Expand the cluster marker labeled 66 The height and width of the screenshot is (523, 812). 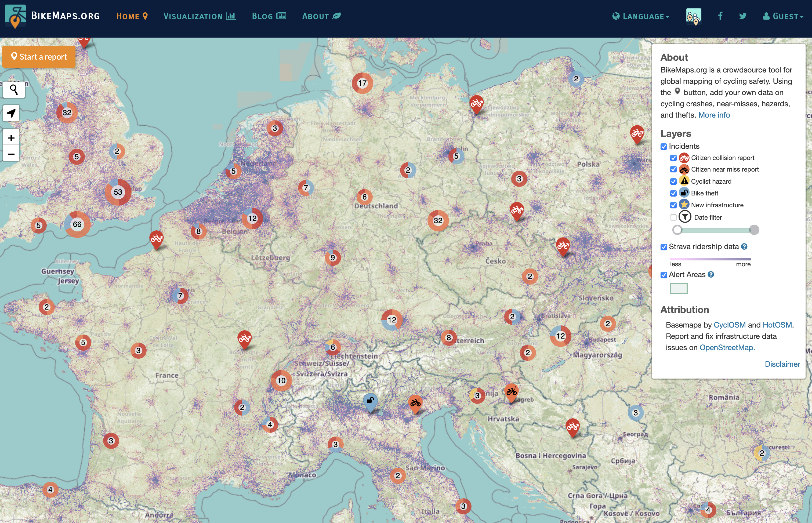pos(77,224)
